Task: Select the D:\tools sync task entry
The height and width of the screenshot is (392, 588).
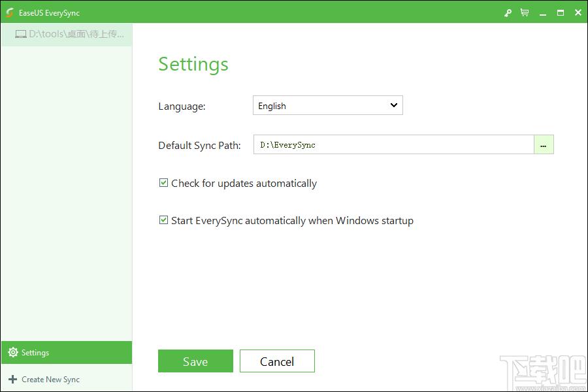Action: point(76,34)
